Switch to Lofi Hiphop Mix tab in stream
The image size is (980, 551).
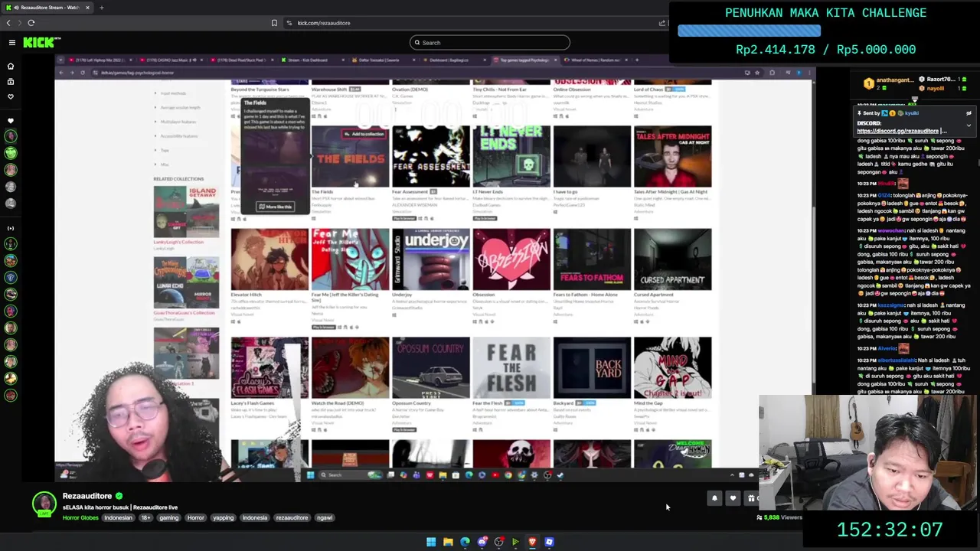coord(100,60)
